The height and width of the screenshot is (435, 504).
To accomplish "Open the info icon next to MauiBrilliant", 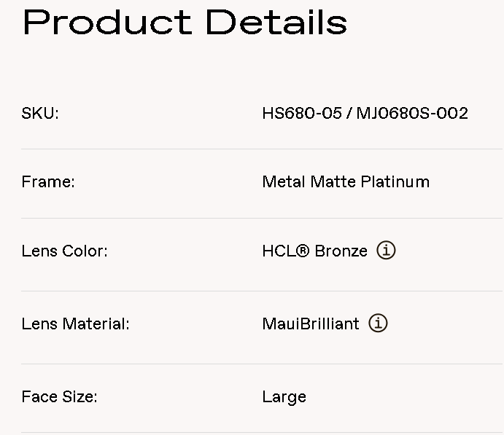I will click(x=378, y=324).
